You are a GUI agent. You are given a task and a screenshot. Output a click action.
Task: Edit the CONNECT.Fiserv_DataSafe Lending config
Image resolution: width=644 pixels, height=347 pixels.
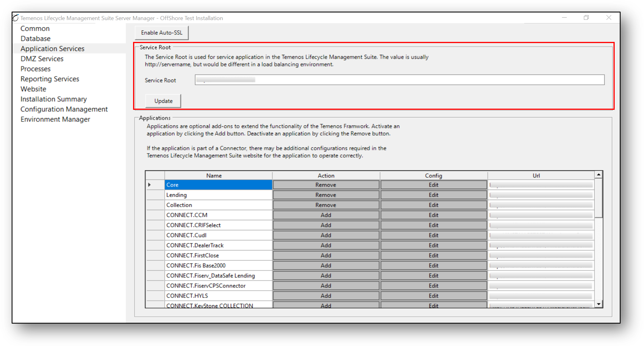(x=434, y=276)
